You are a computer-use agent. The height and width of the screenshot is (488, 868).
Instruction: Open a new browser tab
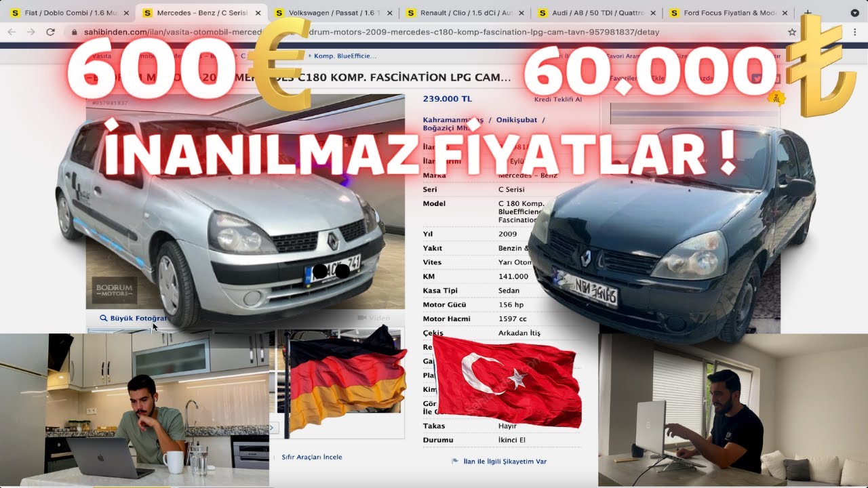(x=808, y=13)
